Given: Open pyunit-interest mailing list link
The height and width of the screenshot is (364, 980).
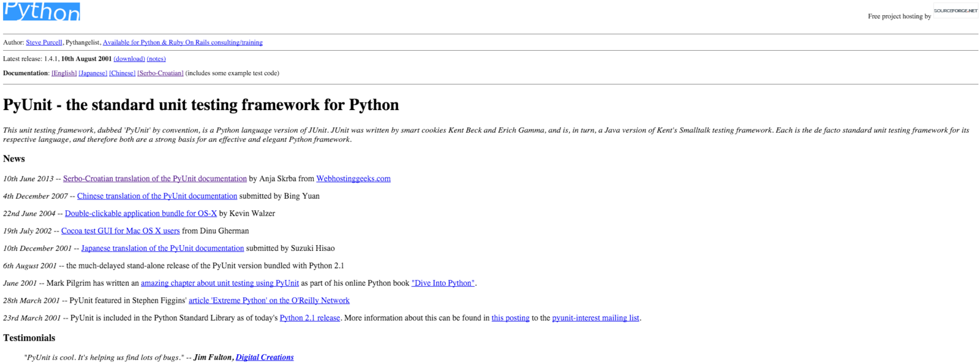Looking at the screenshot, I should (x=595, y=318).
